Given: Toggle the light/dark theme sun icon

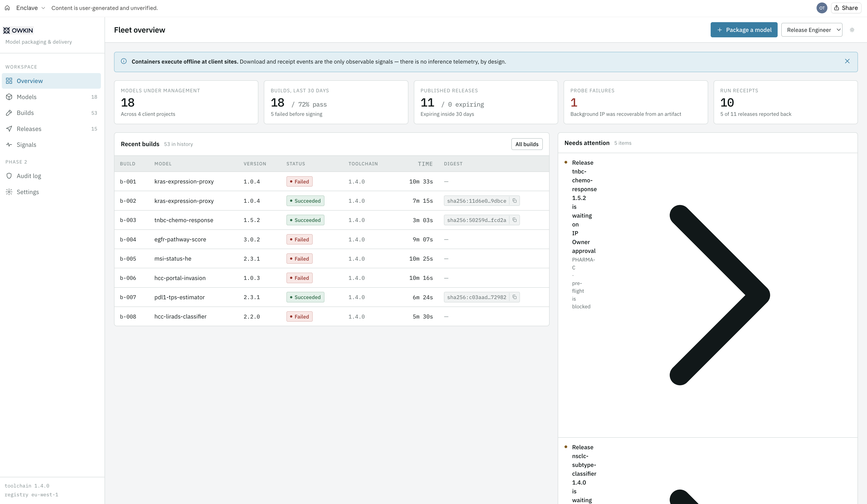Looking at the screenshot, I should point(852,30).
